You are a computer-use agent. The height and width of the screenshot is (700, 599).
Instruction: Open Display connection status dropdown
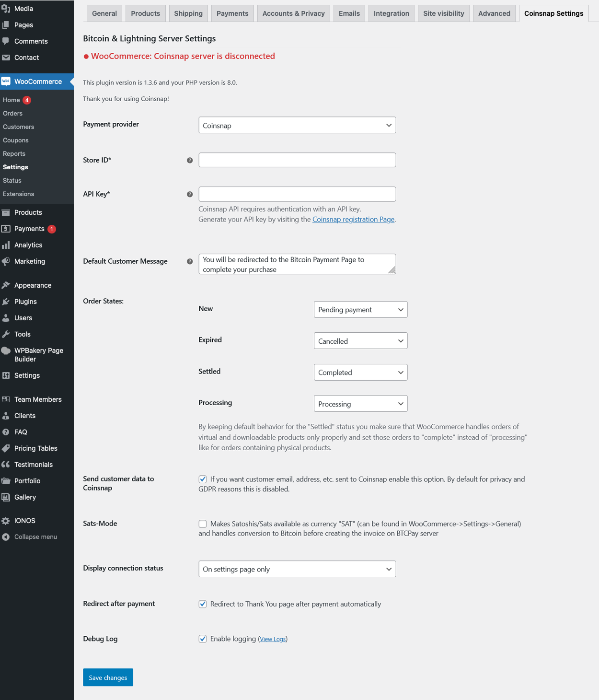coord(297,569)
